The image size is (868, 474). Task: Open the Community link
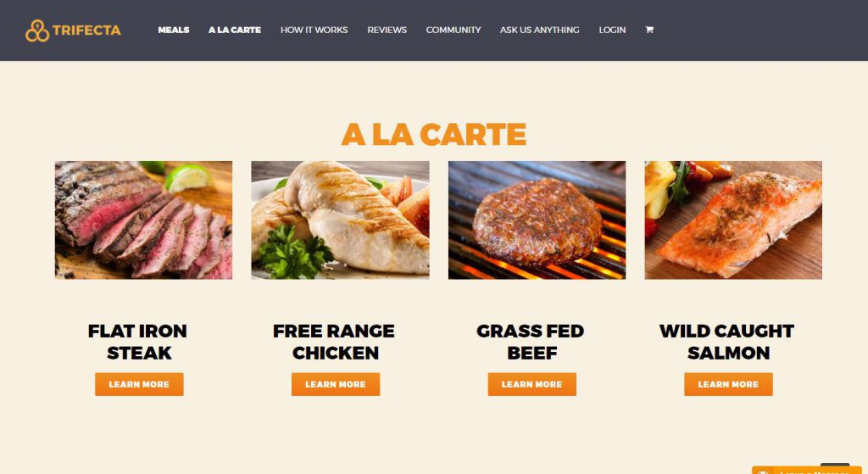(x=453, y=30)
